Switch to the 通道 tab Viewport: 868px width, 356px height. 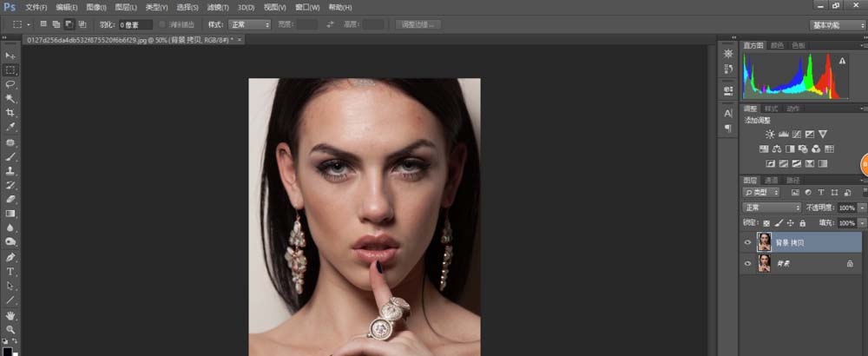(772, 180)
